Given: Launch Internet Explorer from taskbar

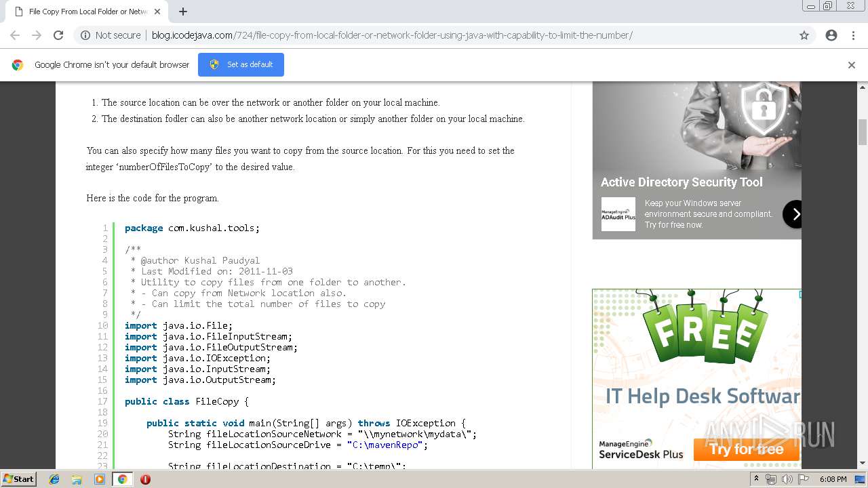Looking at the screenshot, I should tap(54, 479).
